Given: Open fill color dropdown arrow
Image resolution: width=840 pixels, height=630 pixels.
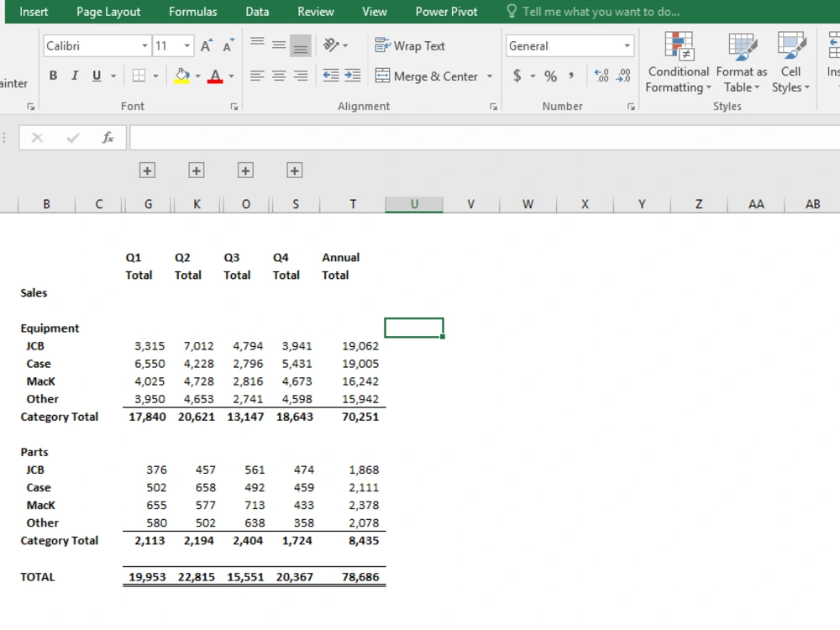Looking at the screenshot, I should pos(197,76).
